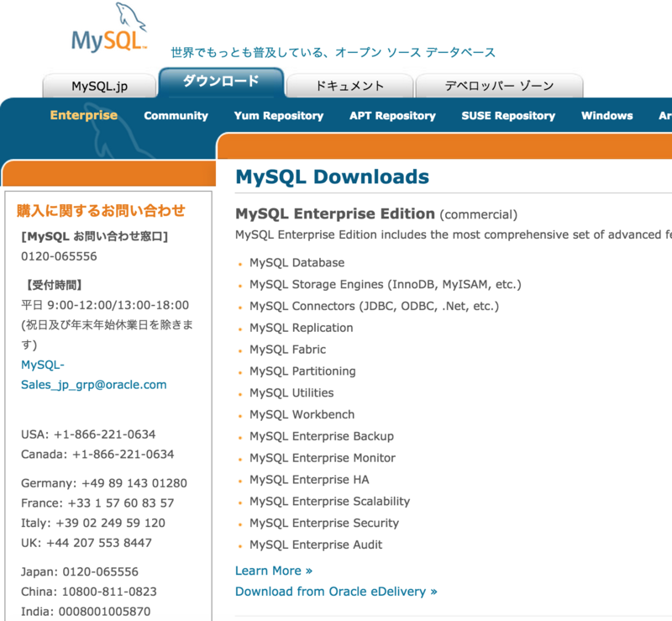Image resolution: width=672 pixels, height=621 pixels.
Task: Click the 購入に関するお問い合わせ sidebar heading
Action: click(101, 211)
